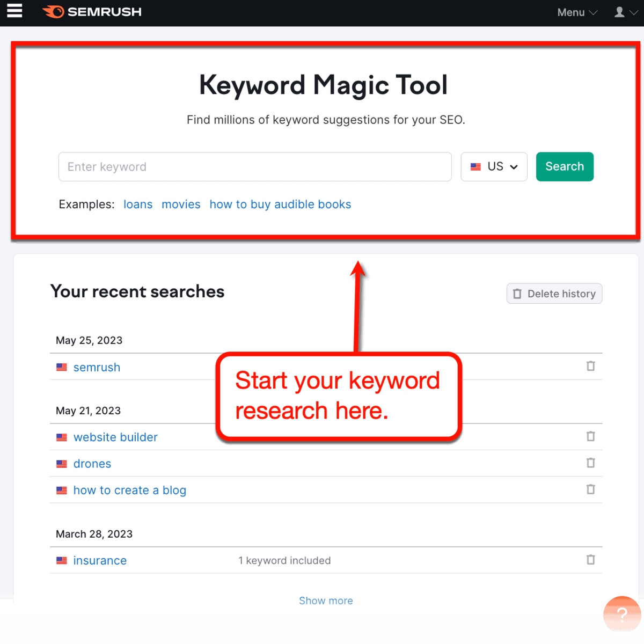Delete the "semrush" search via its trash icon
Image resolution: width=644 pixels, height=644 pixels.
click(590, 367)
